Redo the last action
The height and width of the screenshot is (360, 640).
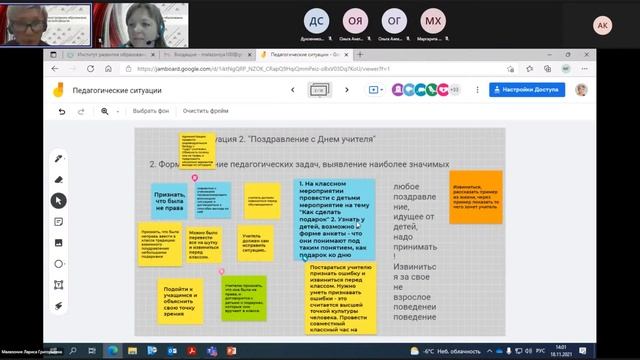coord(81,111)
